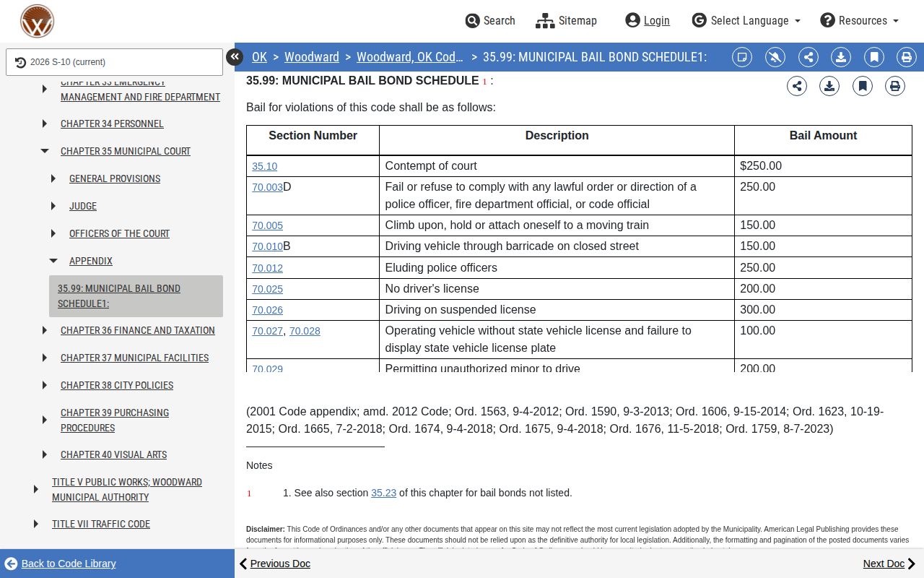924x578 pixels.
Task: Open Chapter 35 Municipal Court in tree
Action: tap(126, 151)
